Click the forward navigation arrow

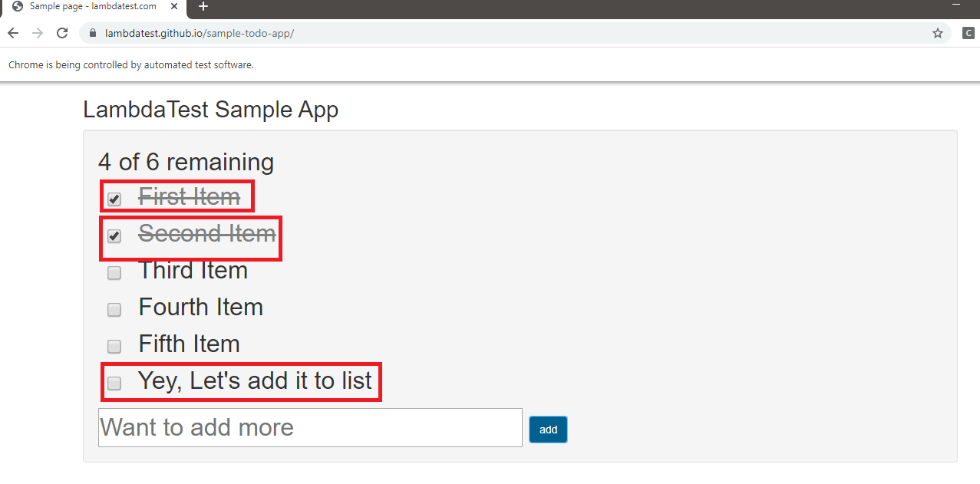[37, 33]
